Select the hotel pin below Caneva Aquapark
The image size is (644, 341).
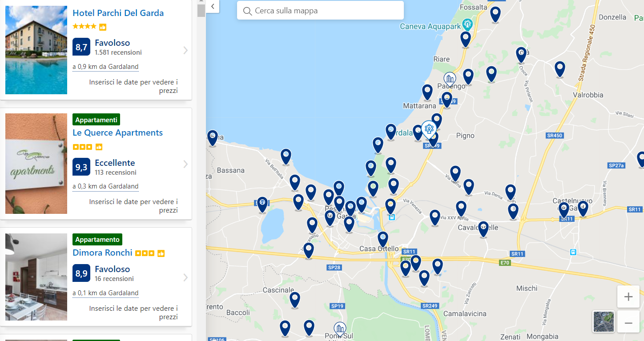click(466, 39)
